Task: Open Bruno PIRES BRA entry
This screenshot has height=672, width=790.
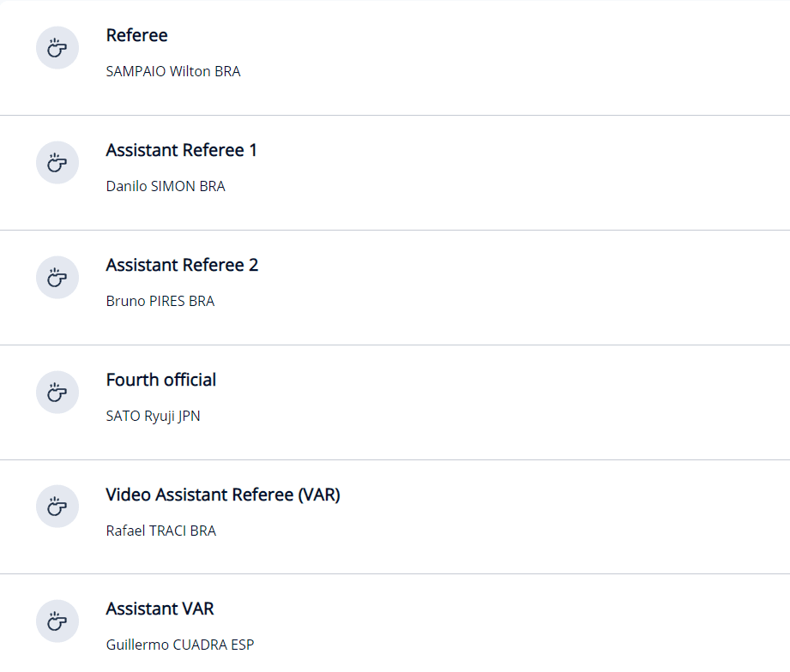Action: pos(160,301)
